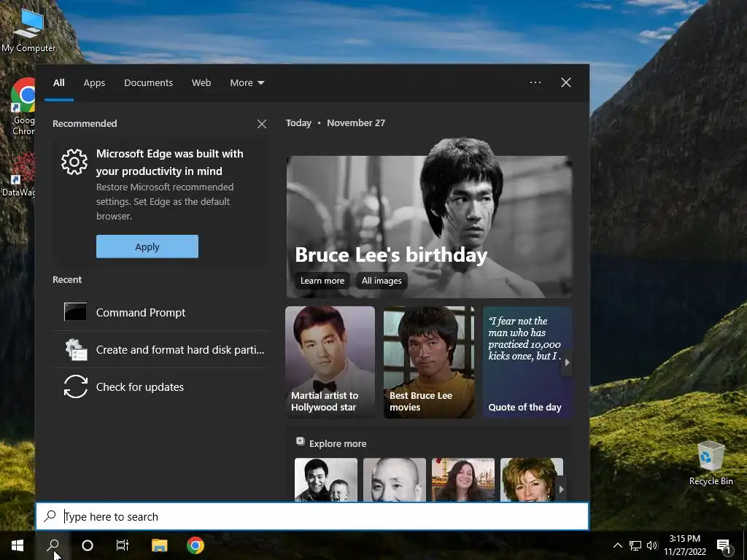Open Task View on the taskbar
Image resolution: width=747 pixels, height=560 pixels.
tap(123, 545)
